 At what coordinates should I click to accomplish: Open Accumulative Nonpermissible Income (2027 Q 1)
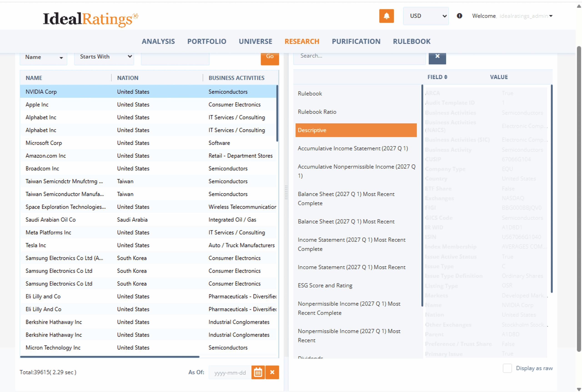coord(356,171)
